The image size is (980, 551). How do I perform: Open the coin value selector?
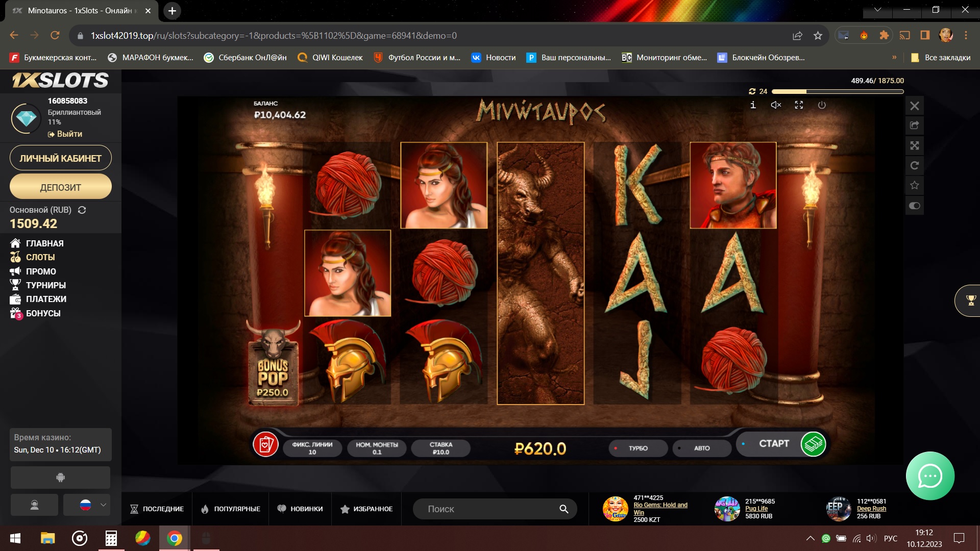377,448
